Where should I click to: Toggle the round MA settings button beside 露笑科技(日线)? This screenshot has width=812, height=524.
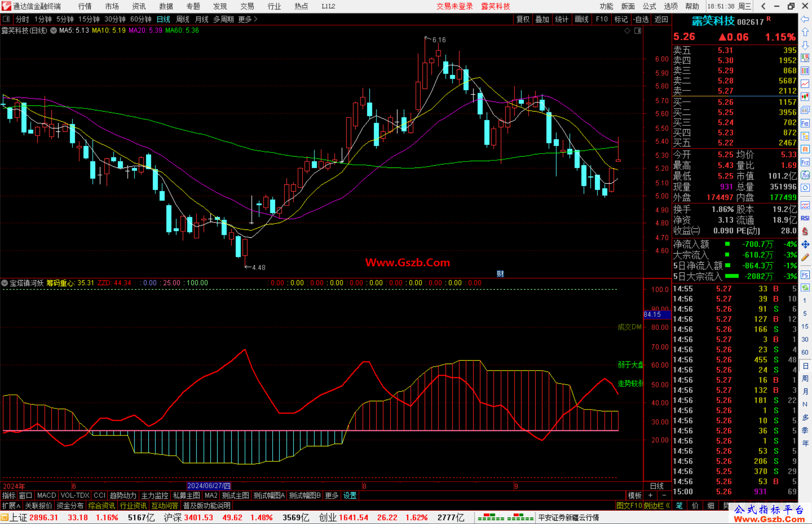pyautogui.click(x=53, y=30)
